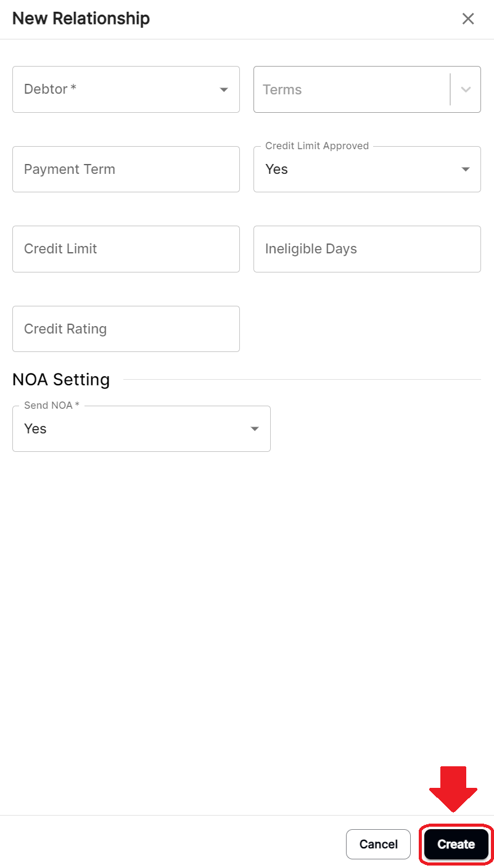Click the New Relationship dialog title
Viewport: 494px width, 868px height.
point(81,18)
